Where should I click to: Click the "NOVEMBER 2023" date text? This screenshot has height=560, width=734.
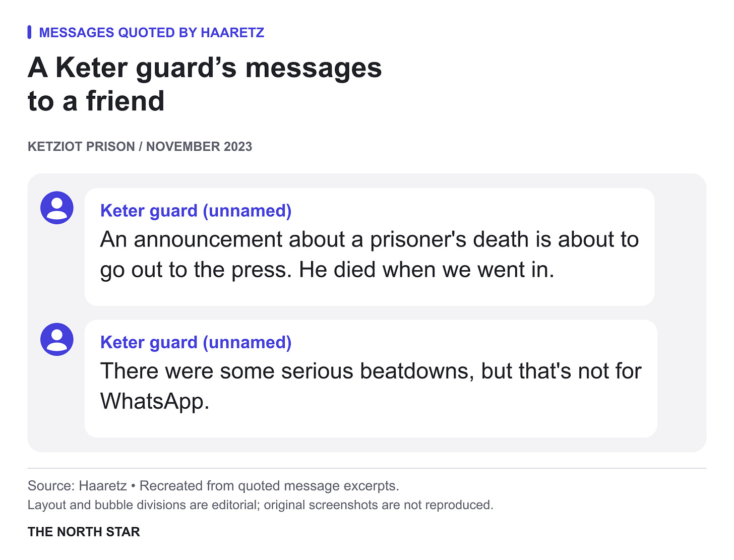[x=199, y=147]
